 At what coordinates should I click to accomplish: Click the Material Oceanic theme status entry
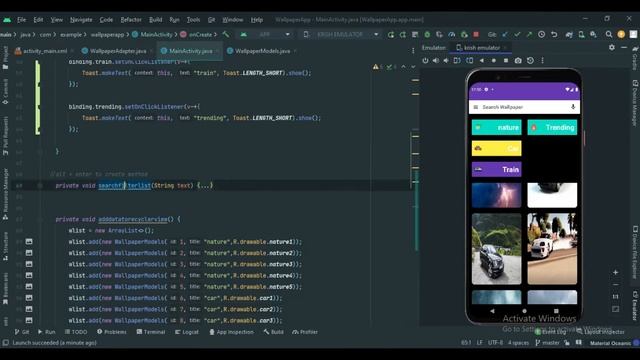(610, 343)
